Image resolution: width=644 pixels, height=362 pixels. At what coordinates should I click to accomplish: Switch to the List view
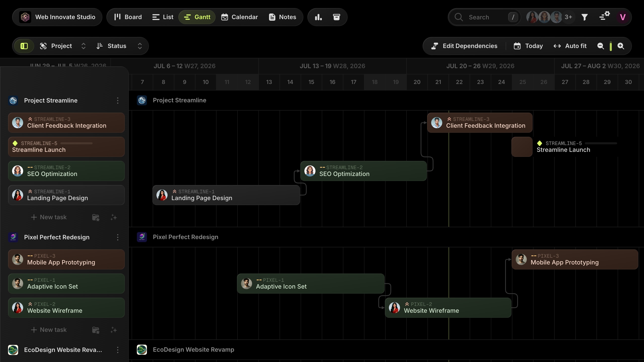[163, 17]
